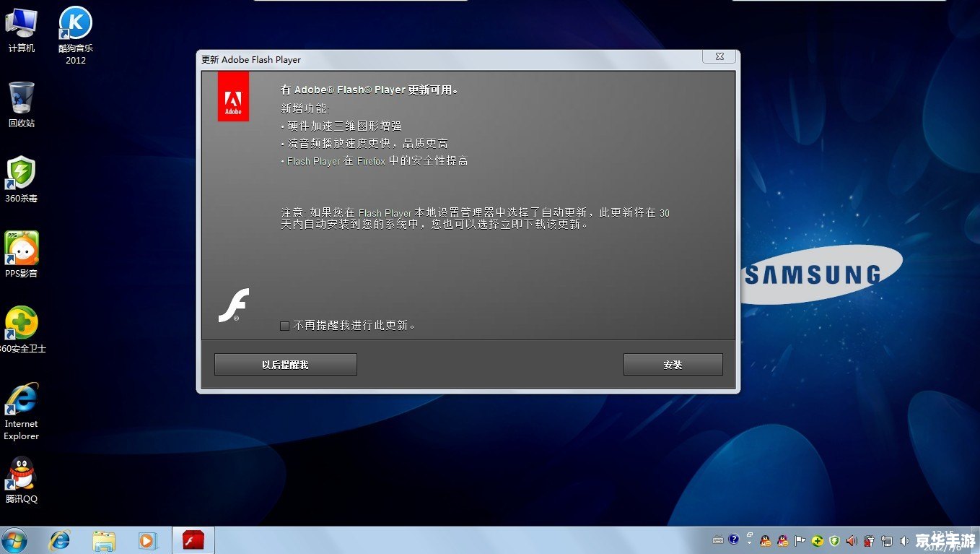Click the 'Flash Player 在 Firefox 中的安全性提高' line
This screenshot has height=554, width=980.
(375, 161)
